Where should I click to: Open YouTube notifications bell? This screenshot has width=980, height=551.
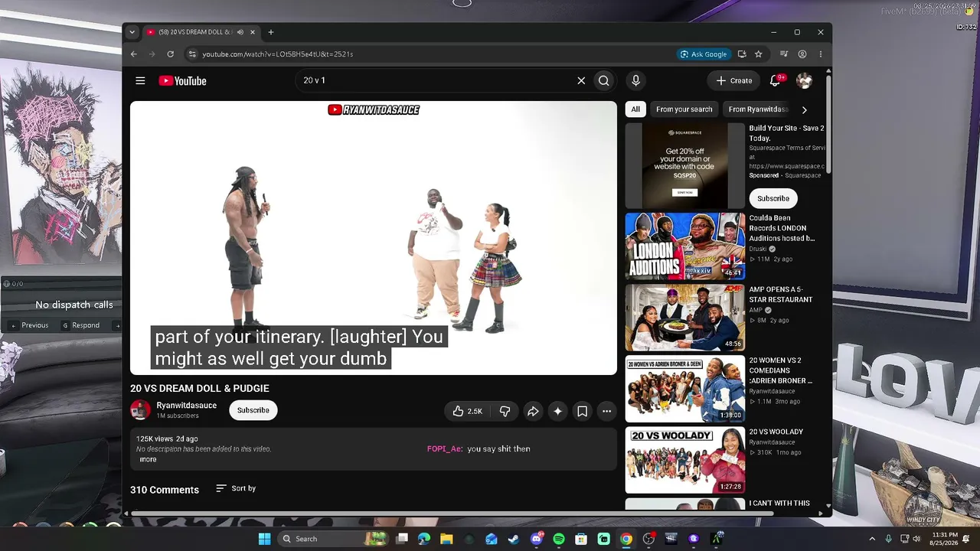coord(775,80)
